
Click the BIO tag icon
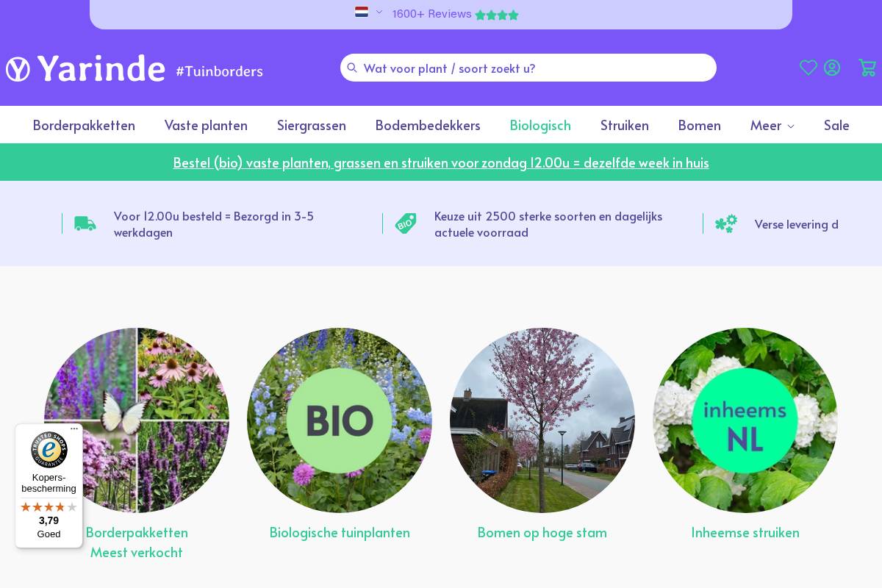(x=406, y=223)
